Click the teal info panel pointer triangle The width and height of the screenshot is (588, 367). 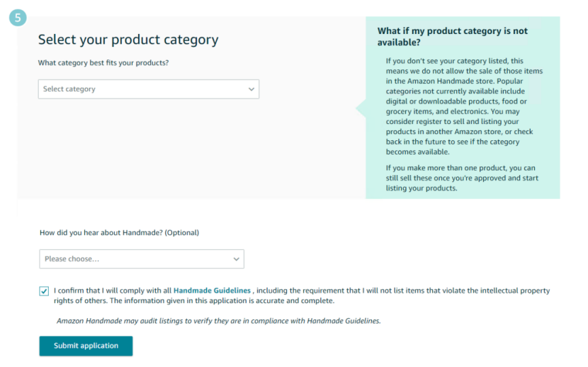[361, 108]
